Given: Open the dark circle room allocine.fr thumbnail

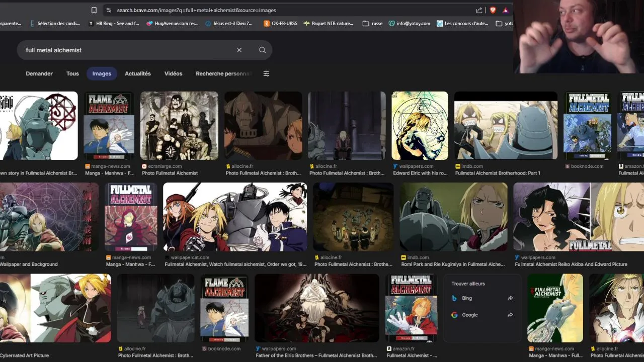Looking at the screenshot, I should [353, 217].
